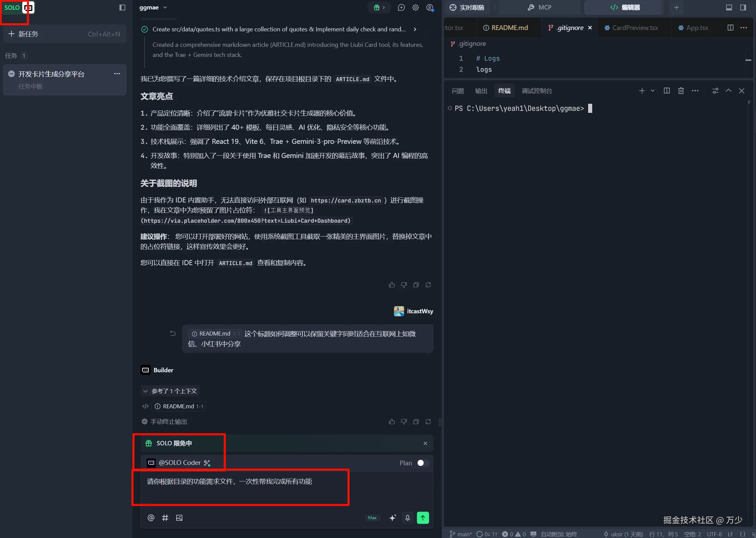The image size is (756, 538).
Task: Click the # context icon in chat input
Action: pyautogui.click(x=165, y=518)
